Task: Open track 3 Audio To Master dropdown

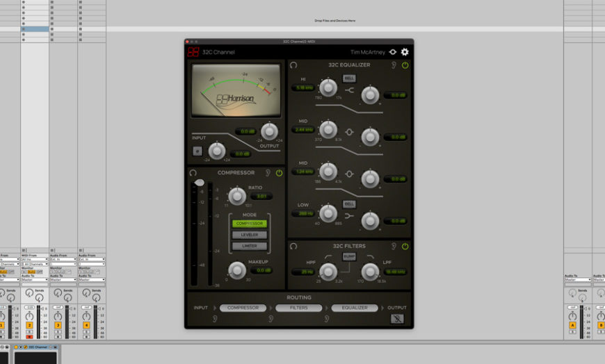Action: 63,279
